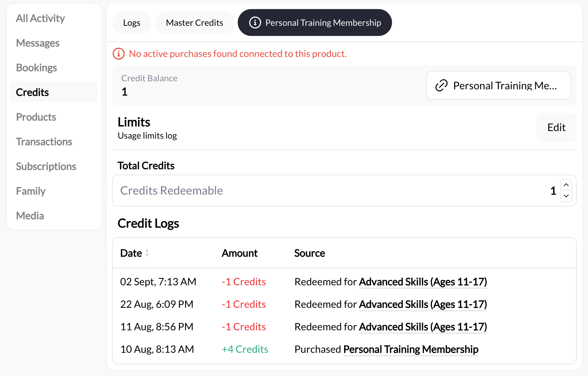The image size is (588, 376).
Task: Click the info icon on Personal Training Membership tab
Action: [254, 23]
